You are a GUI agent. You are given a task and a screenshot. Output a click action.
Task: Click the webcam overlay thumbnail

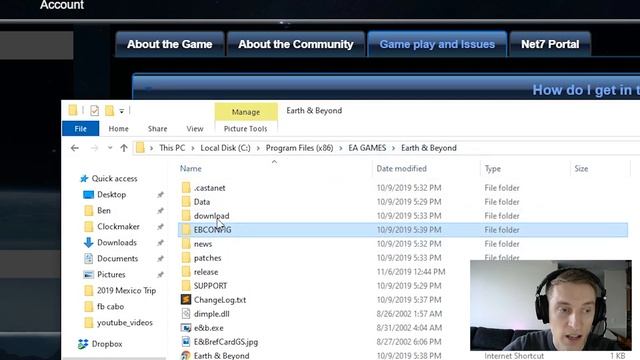tap(551, 305)
